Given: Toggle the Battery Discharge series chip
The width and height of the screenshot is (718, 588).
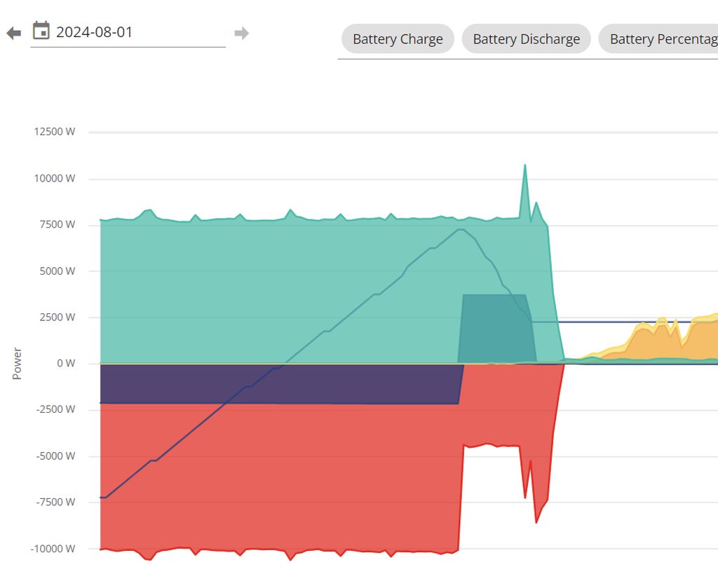Looking at the screenshot, I should click(526, 39).
